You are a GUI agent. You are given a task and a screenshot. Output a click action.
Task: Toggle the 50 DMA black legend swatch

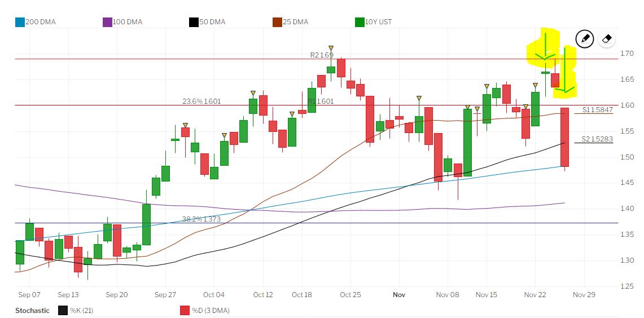click(x=194, y=22)
